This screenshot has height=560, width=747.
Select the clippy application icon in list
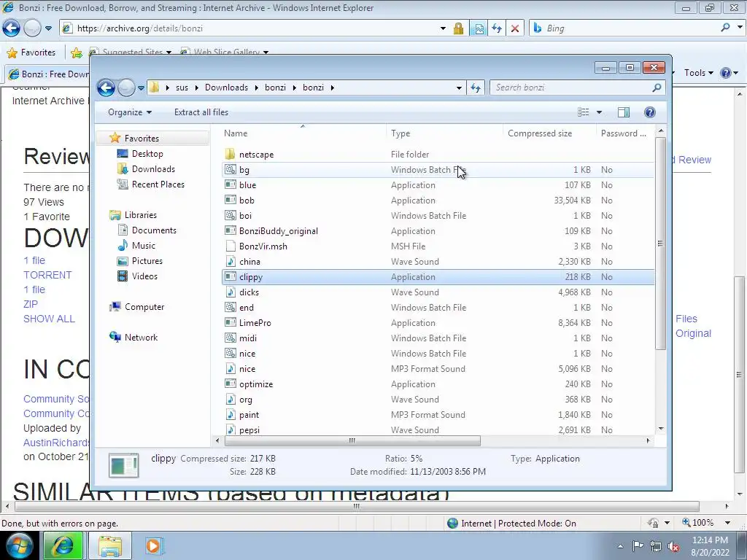(x=230, y=276)
